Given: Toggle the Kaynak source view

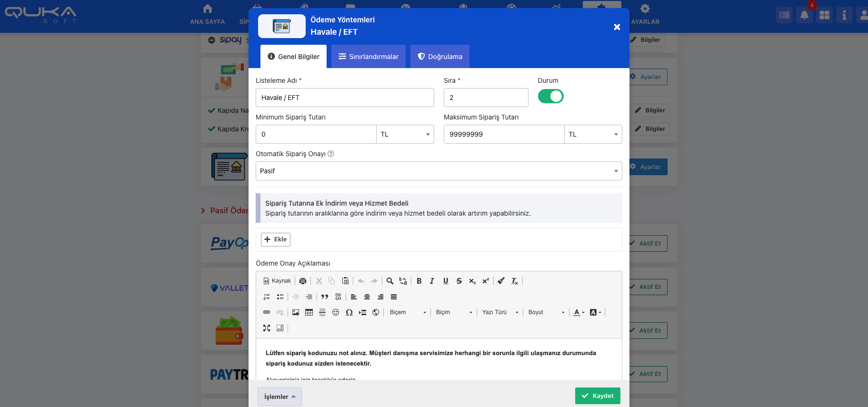Looking at the screenshot, I should click(x=277, y=281).
